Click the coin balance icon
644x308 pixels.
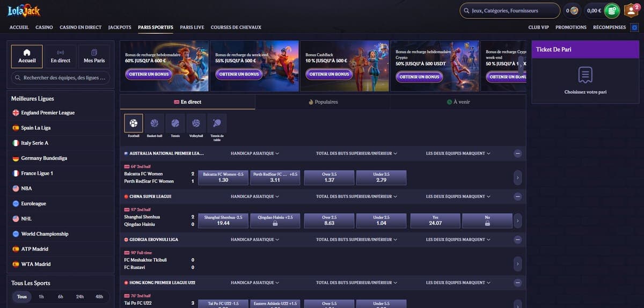[574, 10]
